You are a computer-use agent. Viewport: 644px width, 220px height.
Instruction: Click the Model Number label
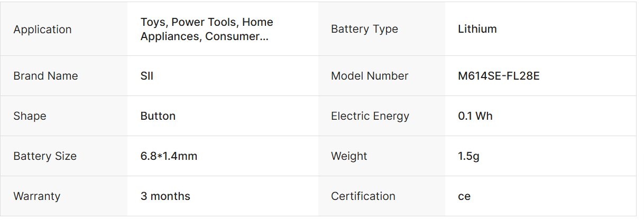point(370,76)
